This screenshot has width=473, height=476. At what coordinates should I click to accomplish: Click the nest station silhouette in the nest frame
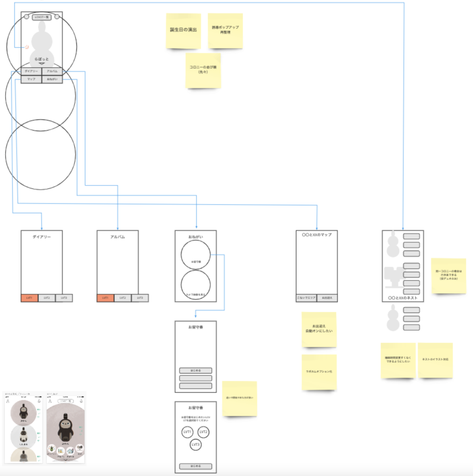coord(393,277)
